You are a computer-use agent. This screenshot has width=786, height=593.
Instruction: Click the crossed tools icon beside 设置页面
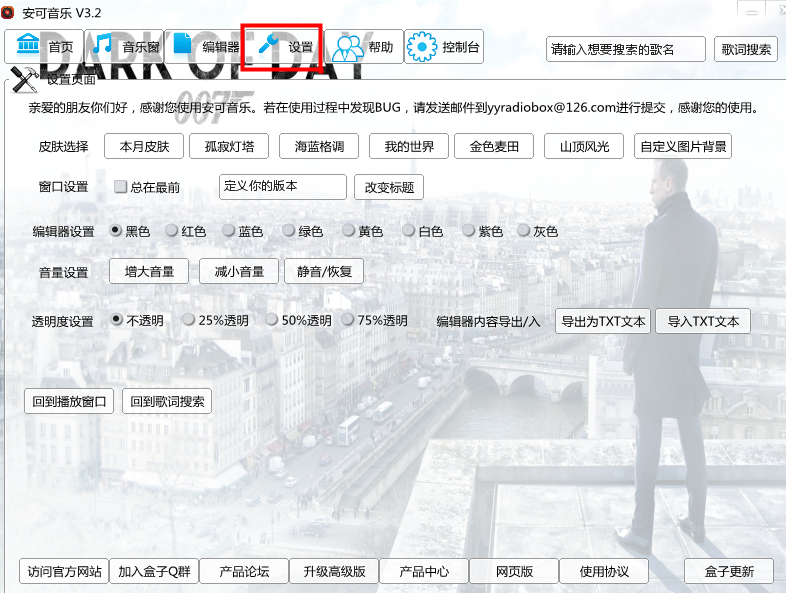[x=25, y=80]
